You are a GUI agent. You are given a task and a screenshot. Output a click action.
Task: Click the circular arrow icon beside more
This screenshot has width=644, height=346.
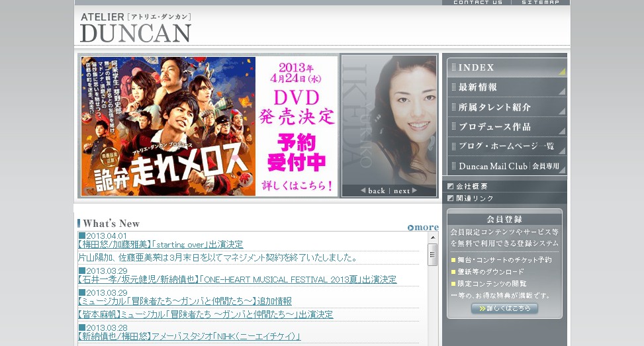coord(410,228)
